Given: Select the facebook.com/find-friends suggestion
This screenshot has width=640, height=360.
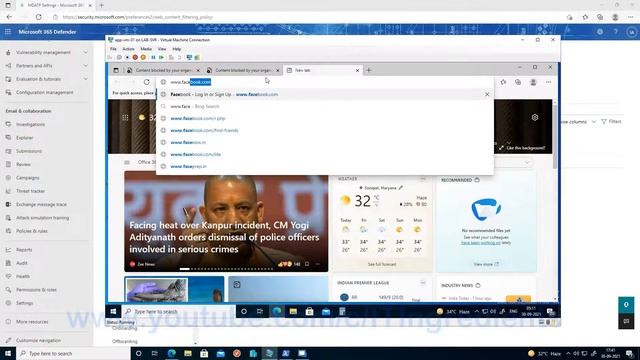Looking at the screenshot, I should pos(324,130).
